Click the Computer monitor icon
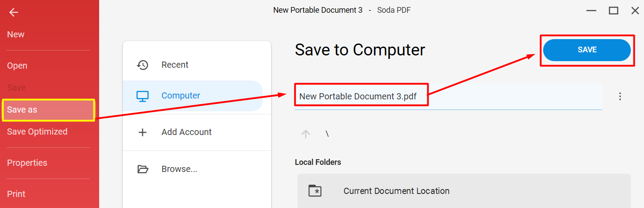The image size is (644, 208). (x=143, y=96)
